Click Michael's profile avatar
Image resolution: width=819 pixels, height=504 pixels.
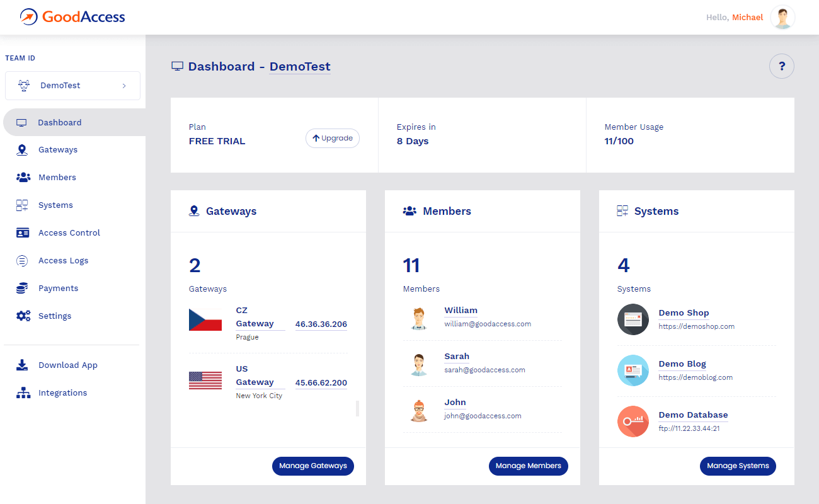[782, 17]
